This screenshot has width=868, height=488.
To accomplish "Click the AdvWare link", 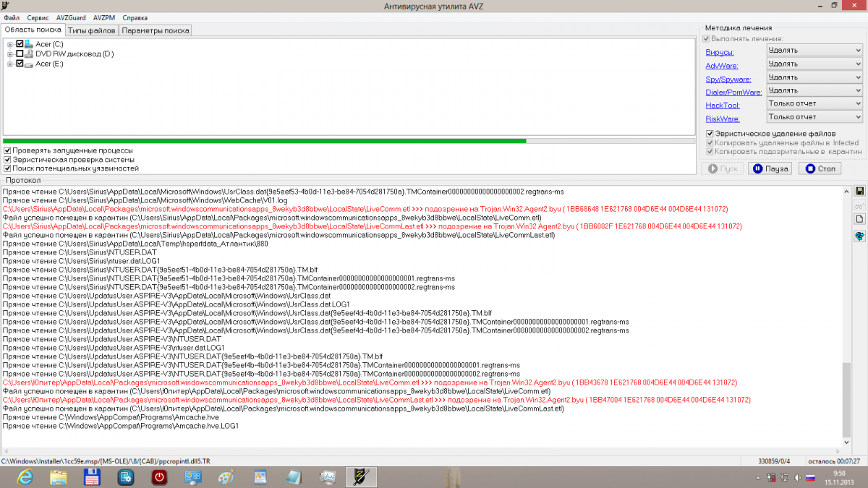I will tap(722, 66).
